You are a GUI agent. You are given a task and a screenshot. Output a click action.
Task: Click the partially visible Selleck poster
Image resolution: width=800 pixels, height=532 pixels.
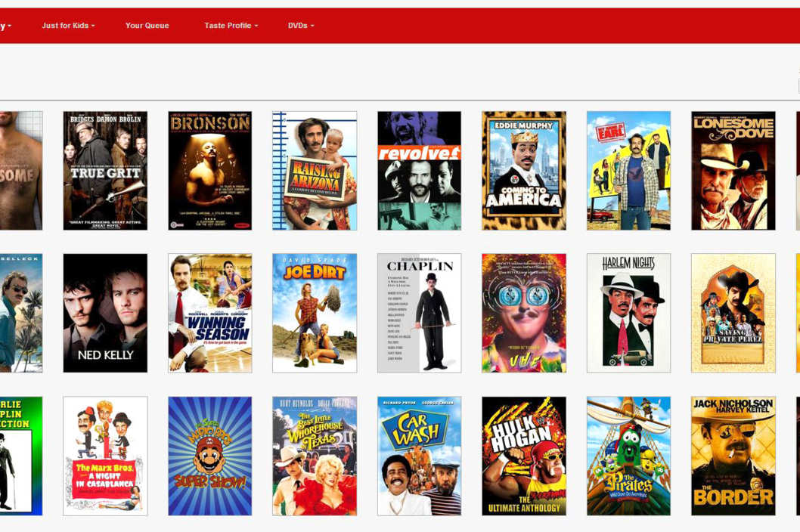coord(21,313)
